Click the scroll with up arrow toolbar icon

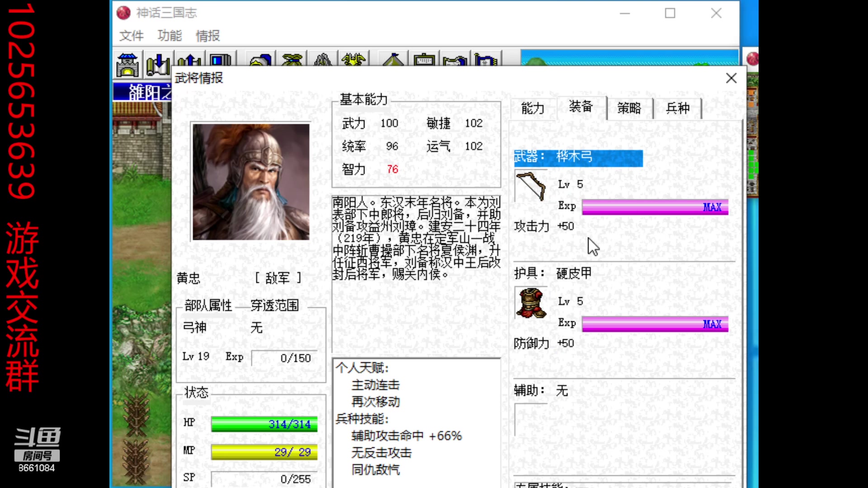189,60
